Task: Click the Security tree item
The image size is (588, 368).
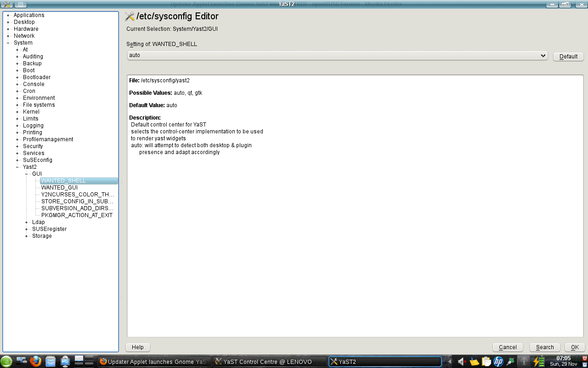Action: coord(33,146)
